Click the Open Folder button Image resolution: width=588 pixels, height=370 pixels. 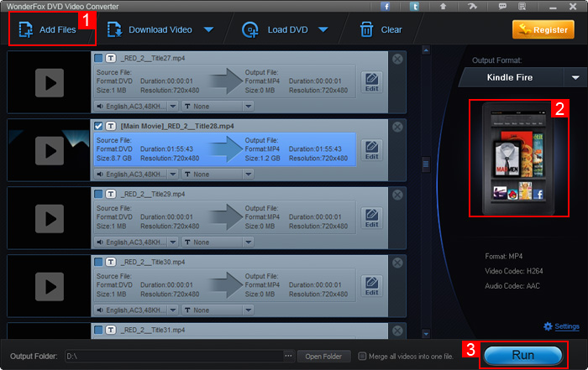pyautogui.click(x=323, y=356)
